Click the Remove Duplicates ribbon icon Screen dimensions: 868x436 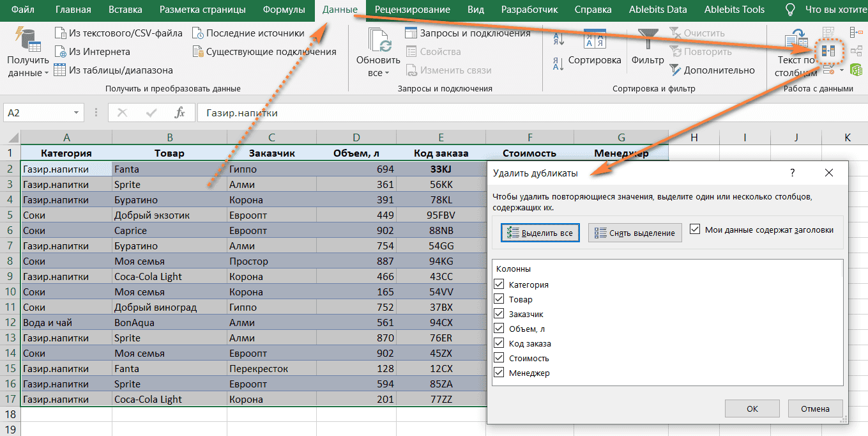coord(828,51)
